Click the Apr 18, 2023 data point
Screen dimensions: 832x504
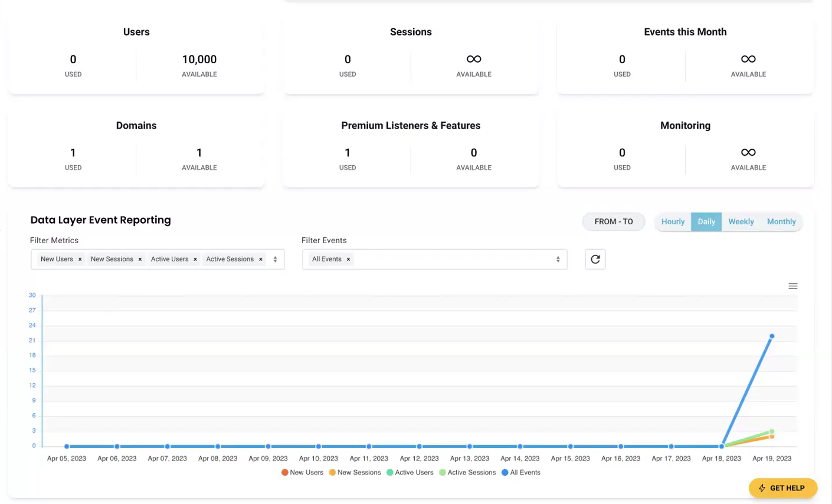coord(722,447)
